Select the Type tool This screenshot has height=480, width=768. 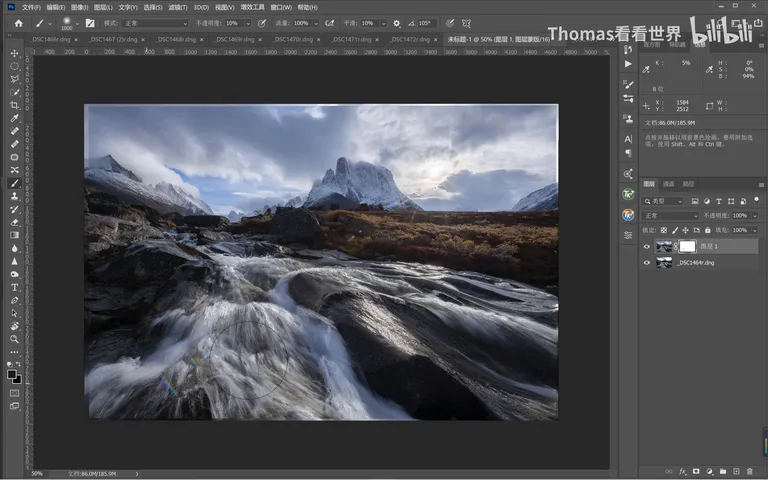(14, 288)
